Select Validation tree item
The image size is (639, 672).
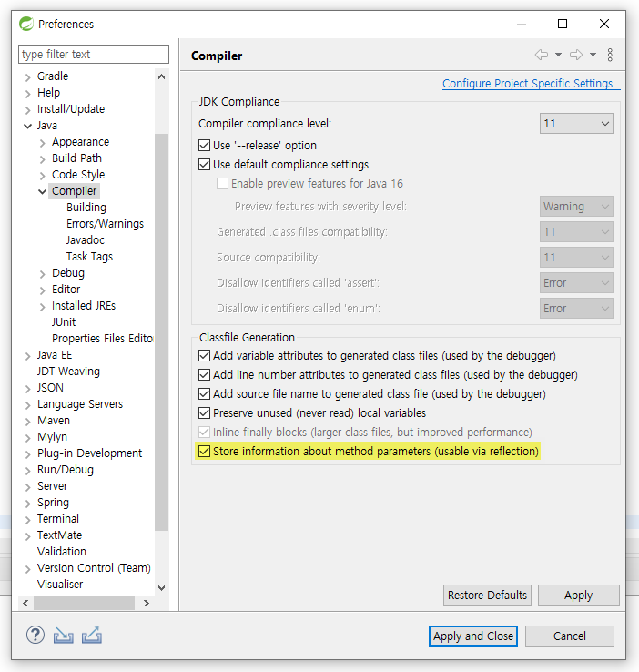62,551
